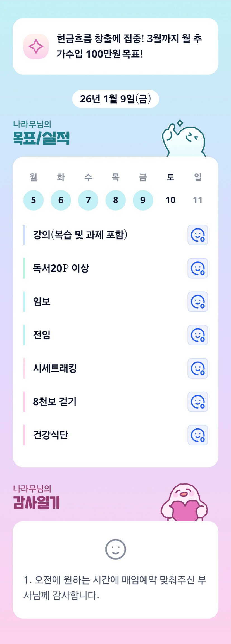Image resolution: width=231 pixels, height=644 pixels.
Task: Click the pink sparkle star icon
Action: (36, 46)
